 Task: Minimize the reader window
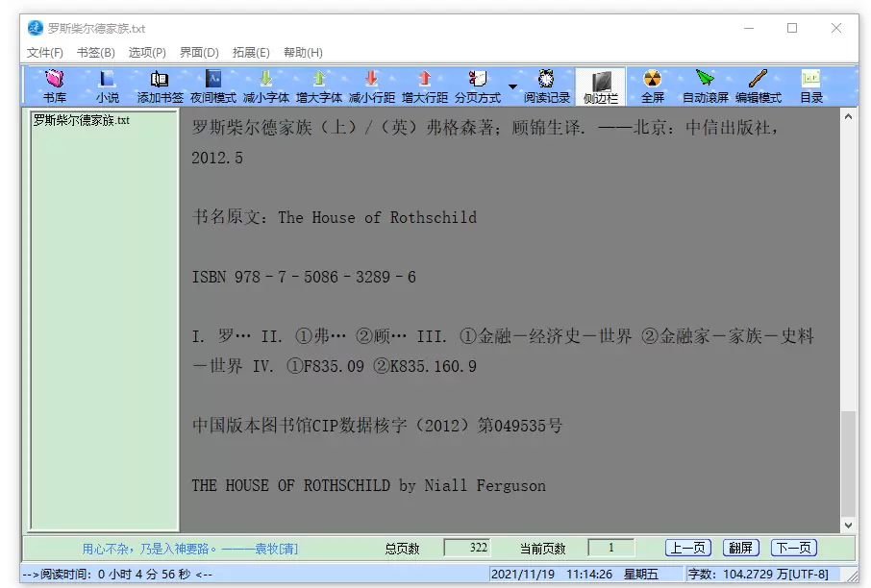(749, 28)
